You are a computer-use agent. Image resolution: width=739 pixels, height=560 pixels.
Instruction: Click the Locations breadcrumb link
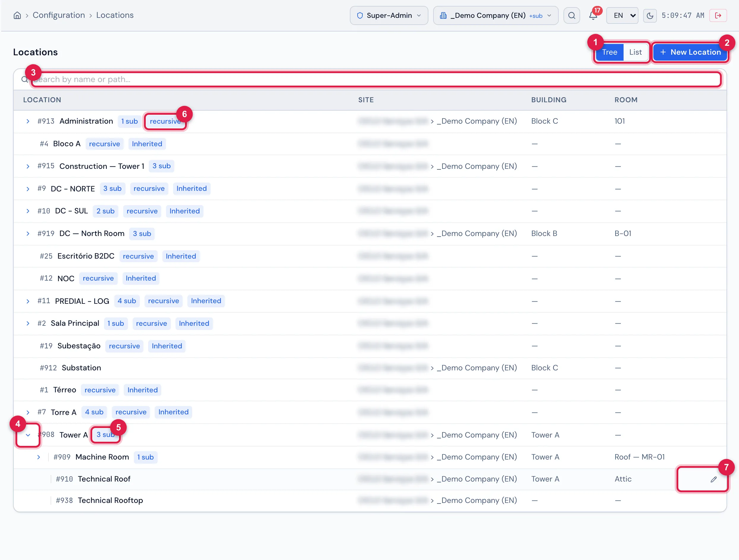tap(115, 15)
